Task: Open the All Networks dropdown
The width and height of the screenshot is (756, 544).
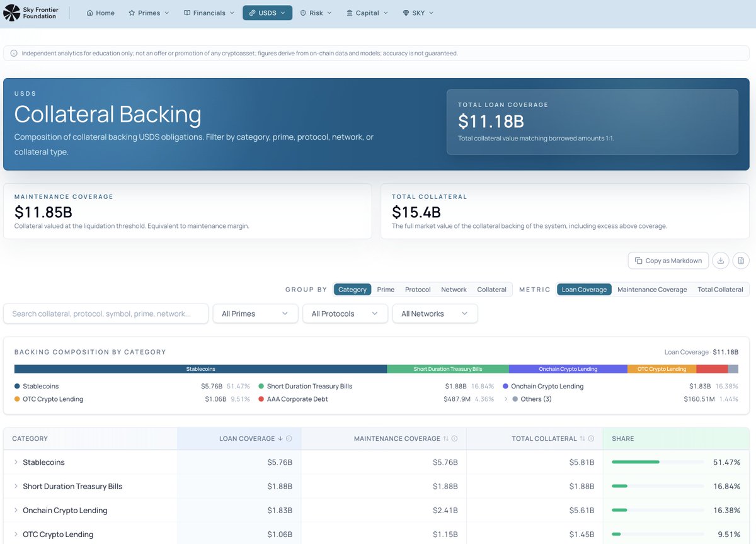Action: 435,314
